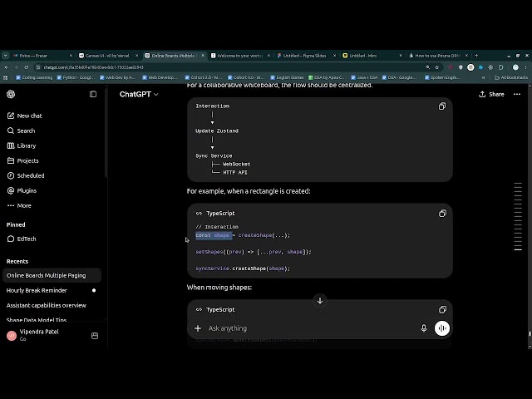Click the page vertical scrollbar thumb
This screenshot has height=399, width=532.
coord(530,334)
